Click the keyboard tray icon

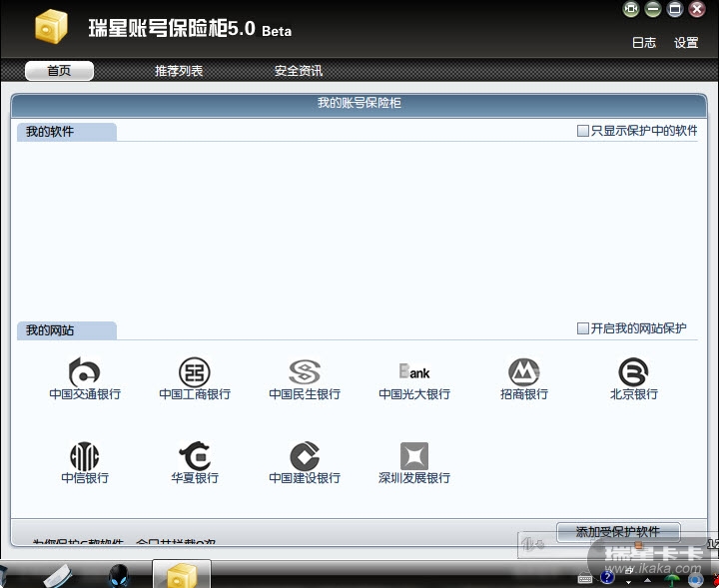pos(584,579)
